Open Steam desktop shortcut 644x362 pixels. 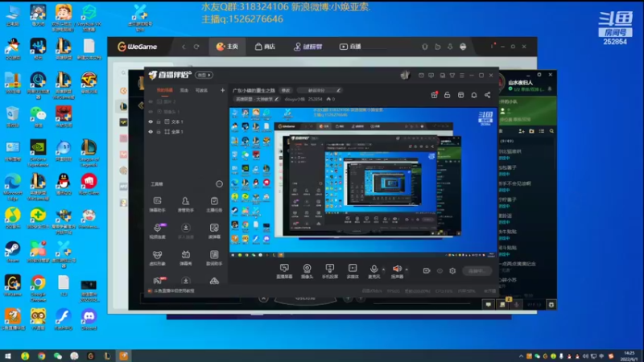coord(12,252)
